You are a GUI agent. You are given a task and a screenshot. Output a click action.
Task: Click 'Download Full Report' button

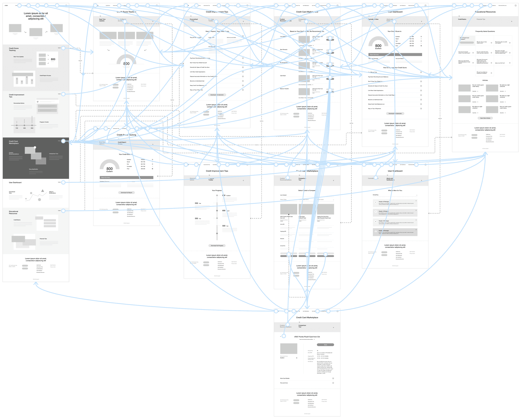point(126,193)
